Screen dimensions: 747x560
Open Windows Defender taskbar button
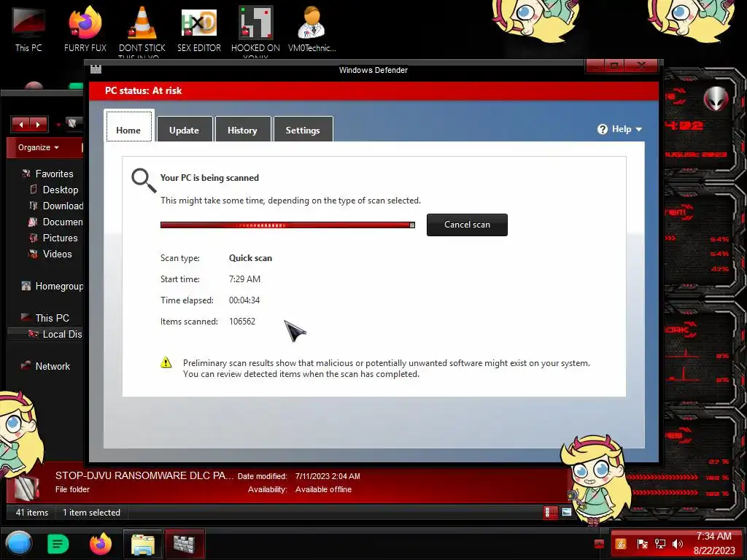(185, 544)
